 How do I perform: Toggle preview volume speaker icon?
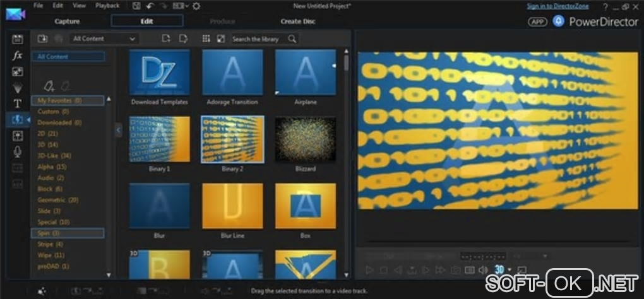point(483,270)
